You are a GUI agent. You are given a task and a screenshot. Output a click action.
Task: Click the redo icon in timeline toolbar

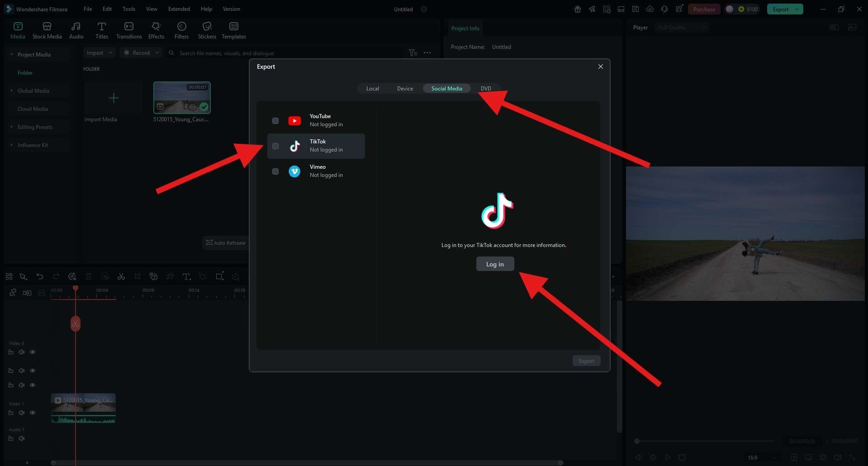pyautogui.click(x=56, y=276)
